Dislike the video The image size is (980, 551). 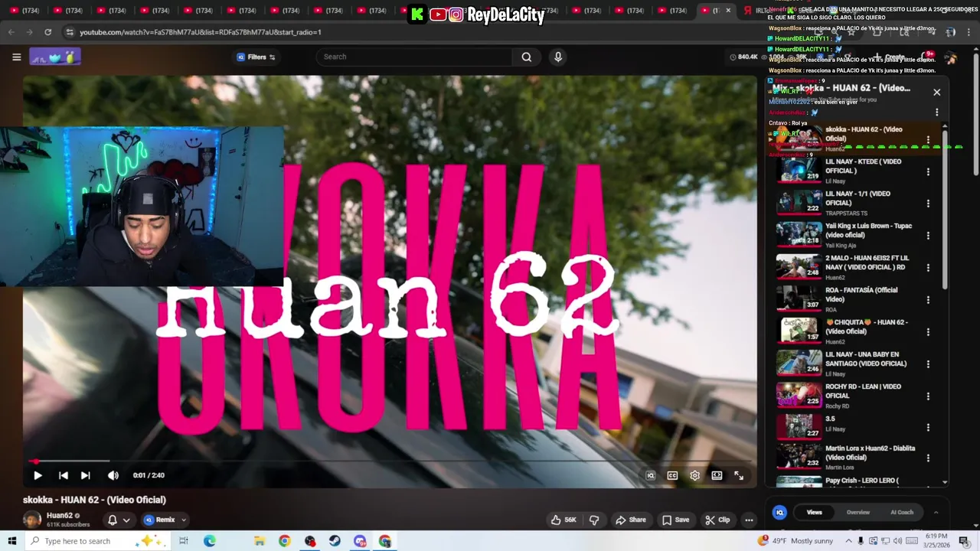594,520
